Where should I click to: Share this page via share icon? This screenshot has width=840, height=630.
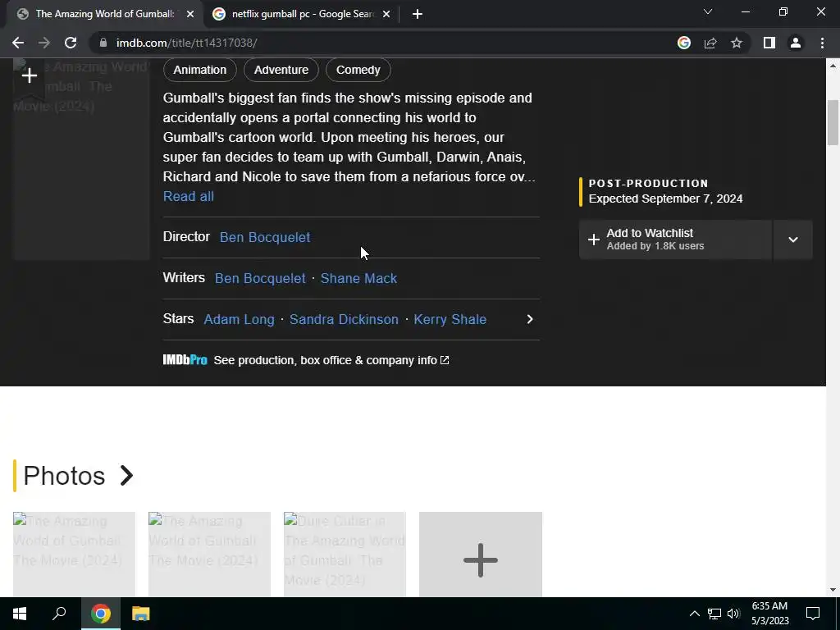pos(710,43)
